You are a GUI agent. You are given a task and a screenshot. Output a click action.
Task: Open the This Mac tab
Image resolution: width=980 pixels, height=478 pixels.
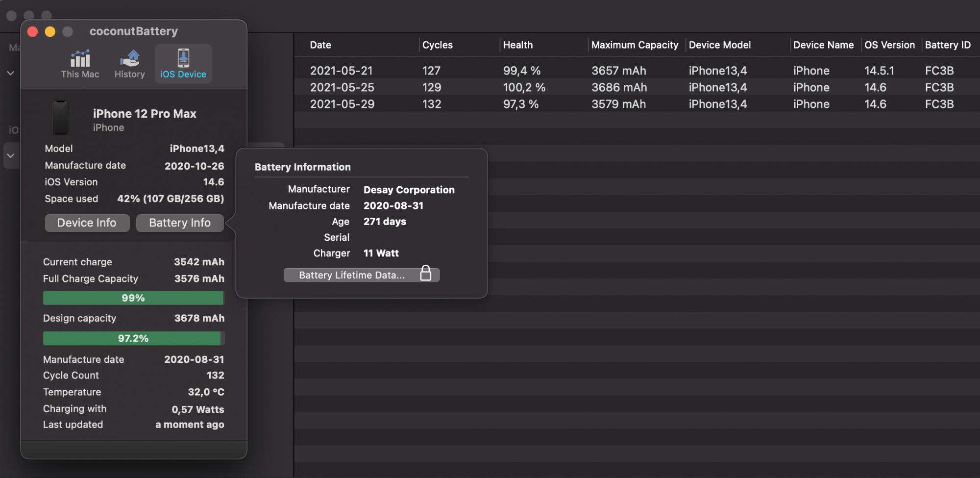click(80, 64)
